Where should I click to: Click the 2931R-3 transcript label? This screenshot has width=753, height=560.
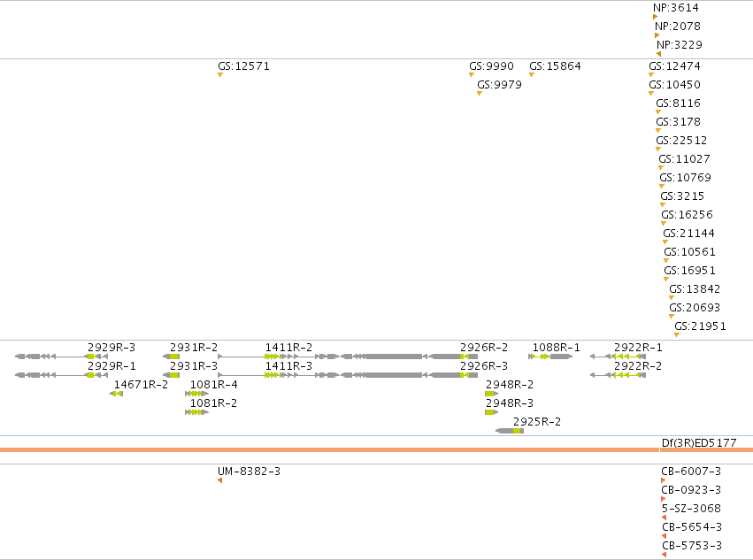point(194,366)
